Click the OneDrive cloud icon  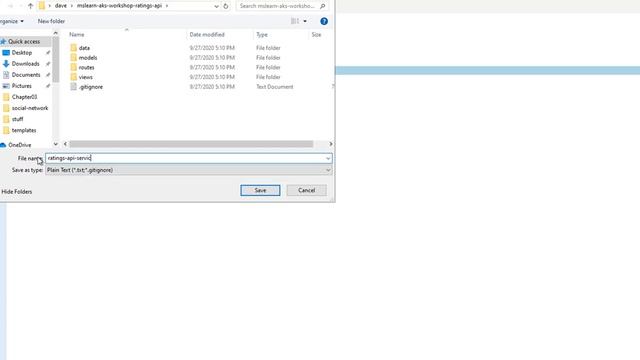click(x=3, y=145)
